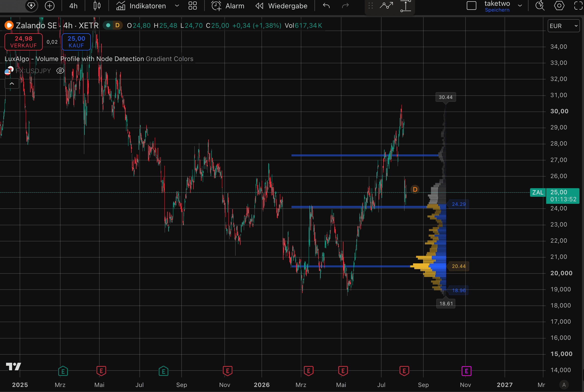Click the TradingView logo on chart
Image resolution: width=584 pixels, height=392 pixels.
pos(14,367)
